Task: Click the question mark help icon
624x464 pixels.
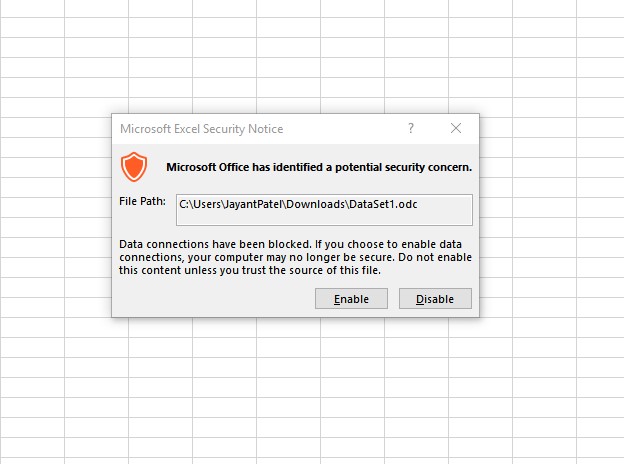Action: 411,128
